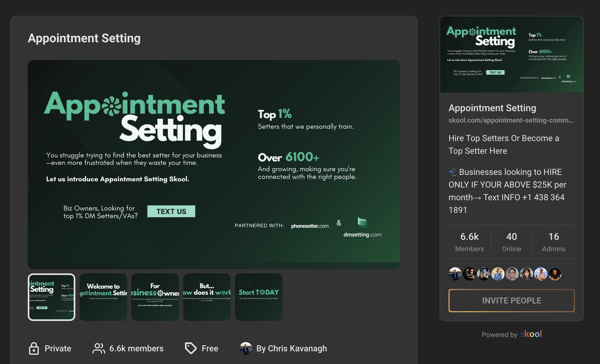Click the By Chris Kavanagh creator link
The height and width of the screenshot is (364, 600).
(292, 348)
